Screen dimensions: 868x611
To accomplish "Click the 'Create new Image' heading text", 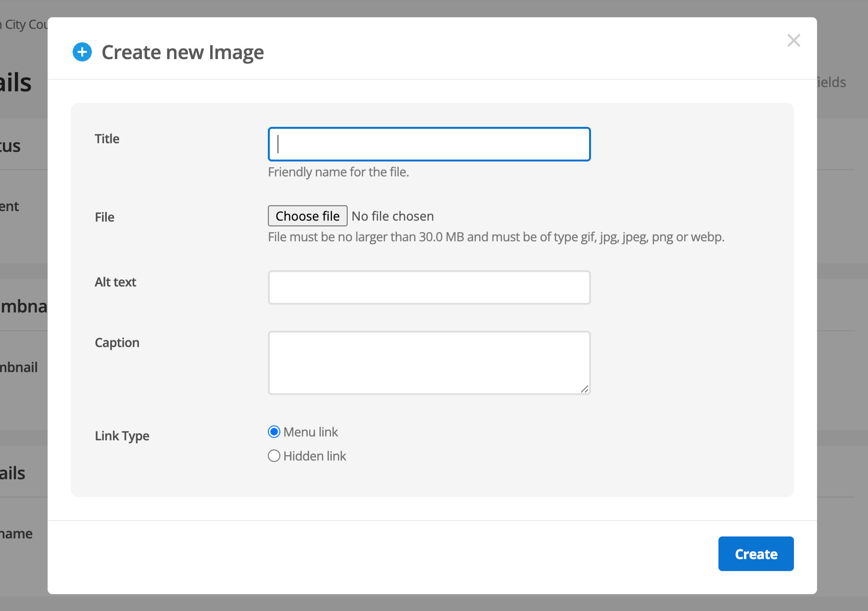I will coord(183,52).
